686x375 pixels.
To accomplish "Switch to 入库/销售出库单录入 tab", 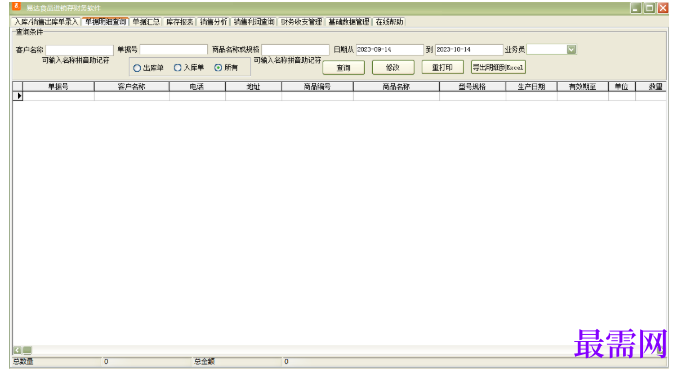I will click(x=46, y=21).
